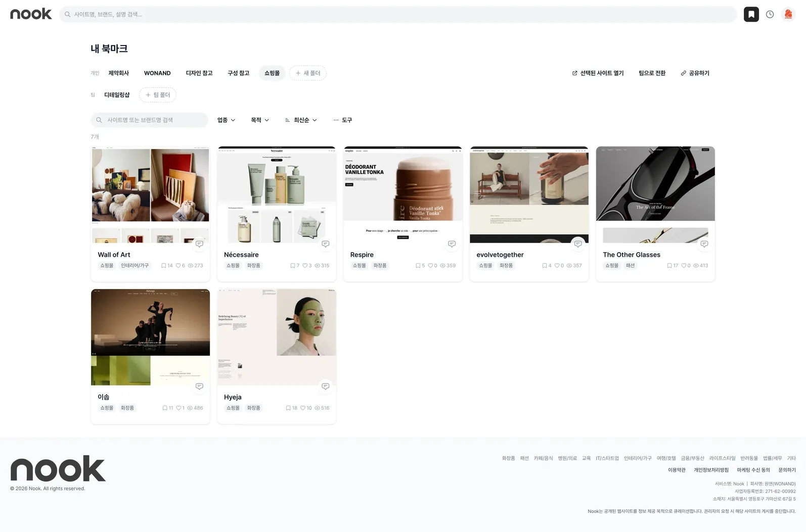This screenshot has height=532, width=806.
Task: Open the 디테일링샵 team folder
Action: click(x=117, y=95)
